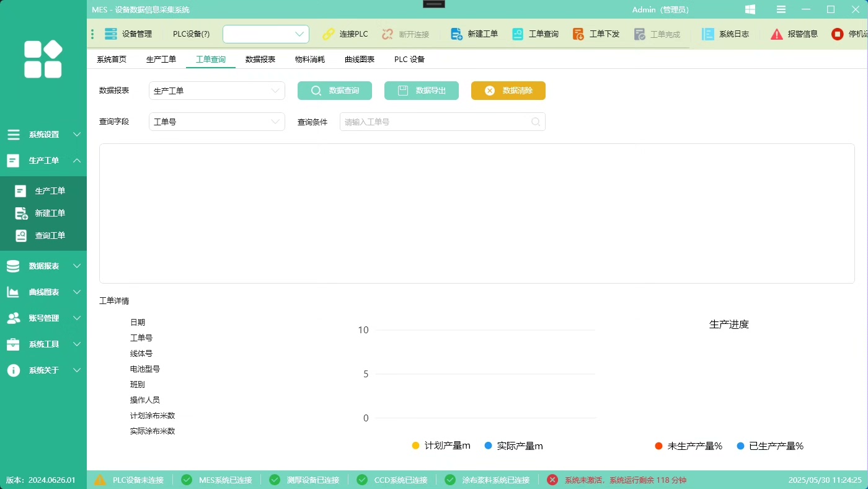Open 系统日志 in the toolbar

[708, 34]
